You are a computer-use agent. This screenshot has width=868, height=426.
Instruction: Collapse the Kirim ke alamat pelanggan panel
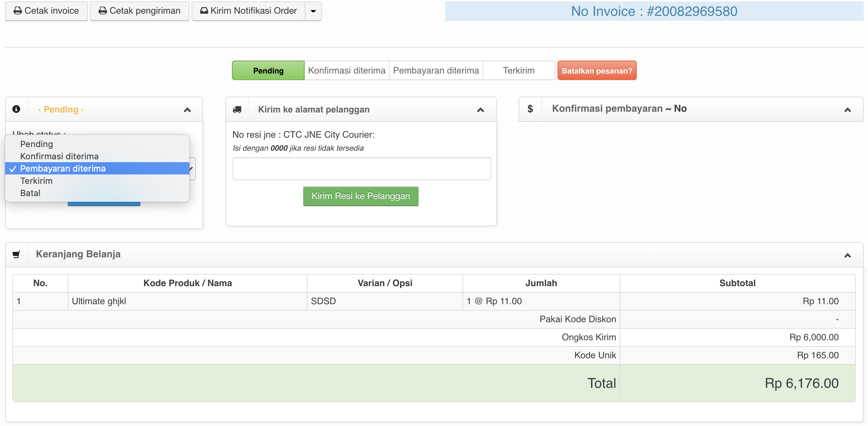pyautogui.click(x=480, y=110)
